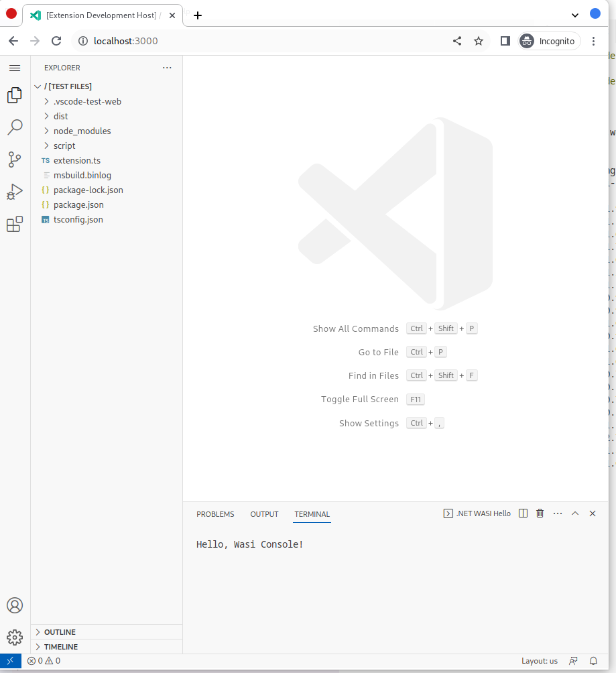The width and height of the screenshot is (616, 673).
Task: Open the Manage gear menu
Action: pyautogui.click(x=15, y=637)
